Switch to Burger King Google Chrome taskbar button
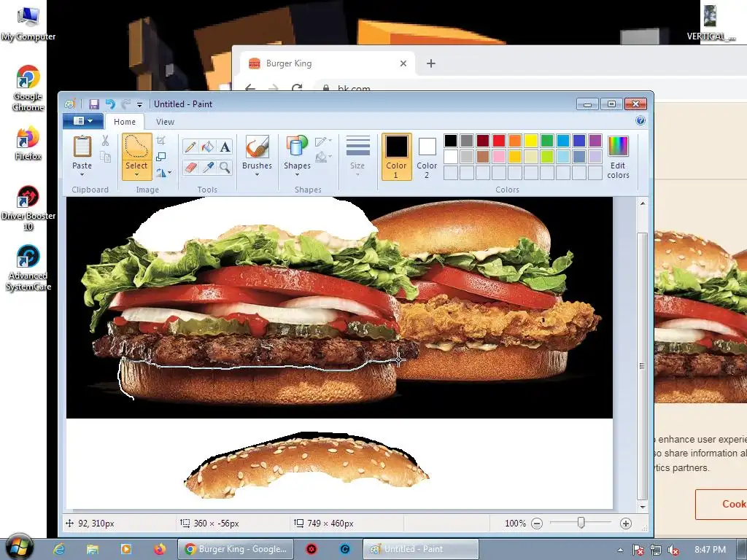Screen dimensions: 747x560 point(236,549)
